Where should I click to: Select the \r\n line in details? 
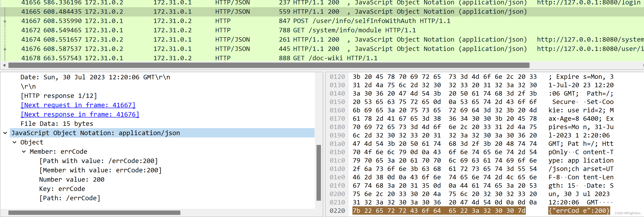[x=28, y=87]
